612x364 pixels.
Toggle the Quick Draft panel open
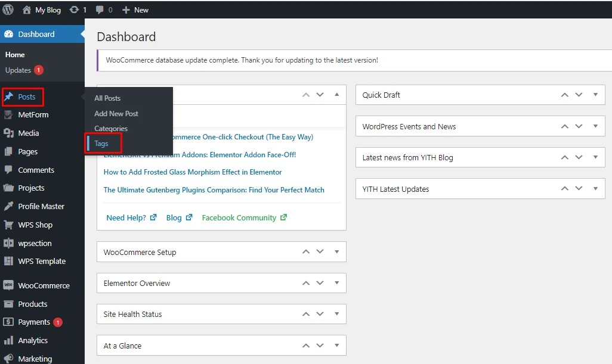(595, 95)
